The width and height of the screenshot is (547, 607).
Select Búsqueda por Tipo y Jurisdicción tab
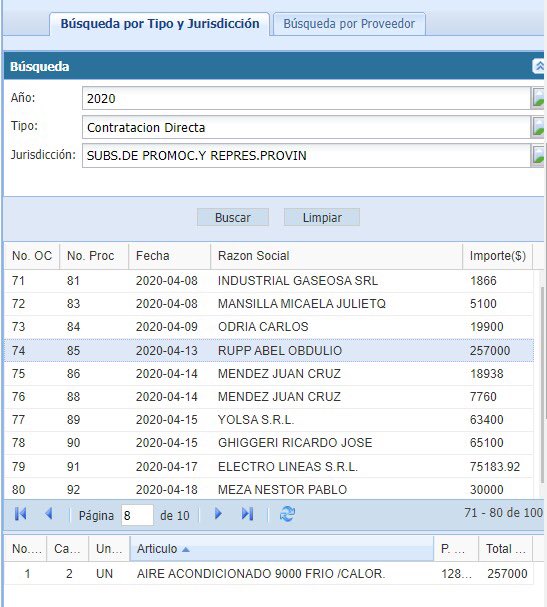pos(159,24)
